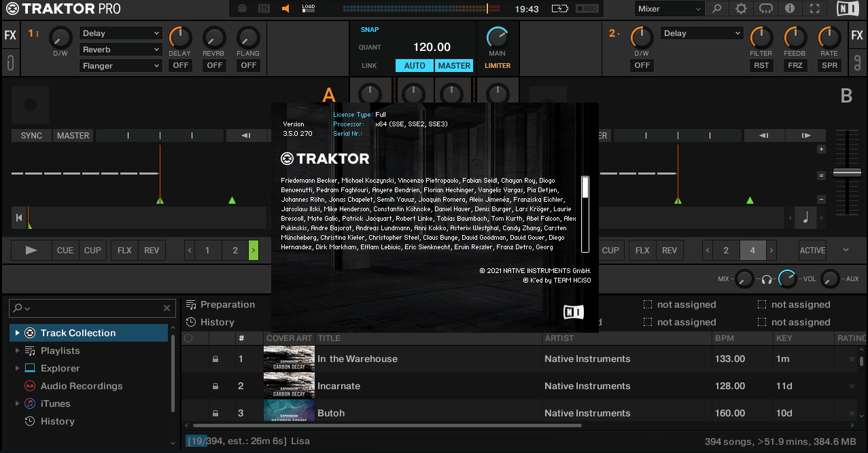Toggle QUANT quantize in master panel
Screen dimensions: 868x453
pos(370,48)
